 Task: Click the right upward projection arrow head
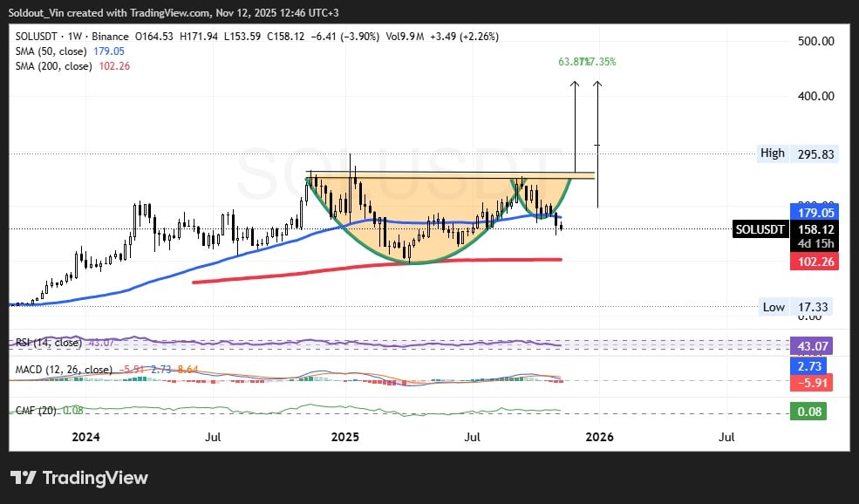pyautogui.click(x=597, y=84)
